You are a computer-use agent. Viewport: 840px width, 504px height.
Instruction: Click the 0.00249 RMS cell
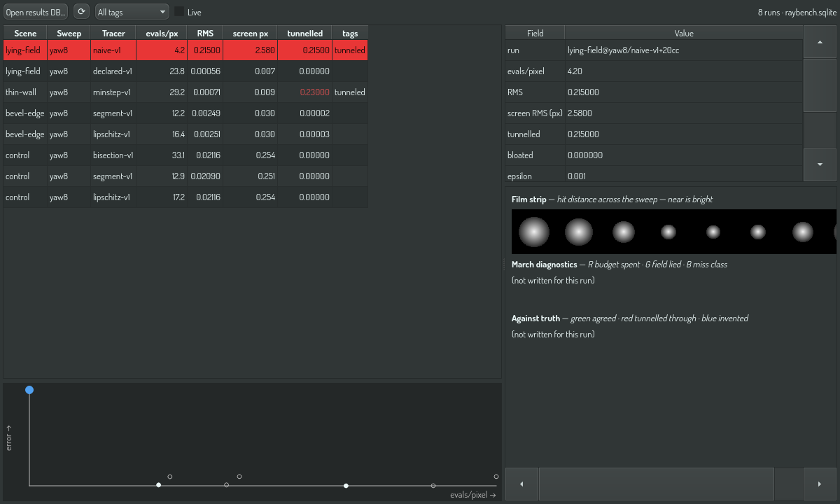click(x=205, y=113)
